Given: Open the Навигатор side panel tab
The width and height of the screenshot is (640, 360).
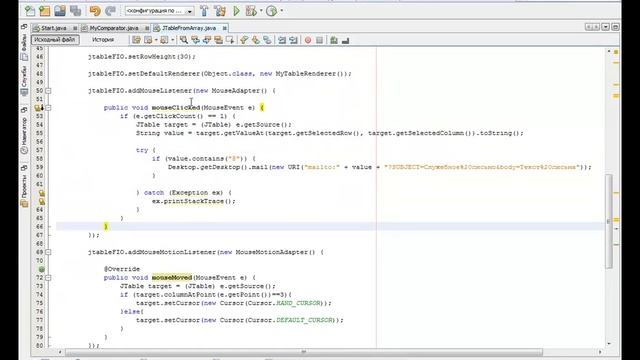Looking at the screenshot, I should 24,135.
